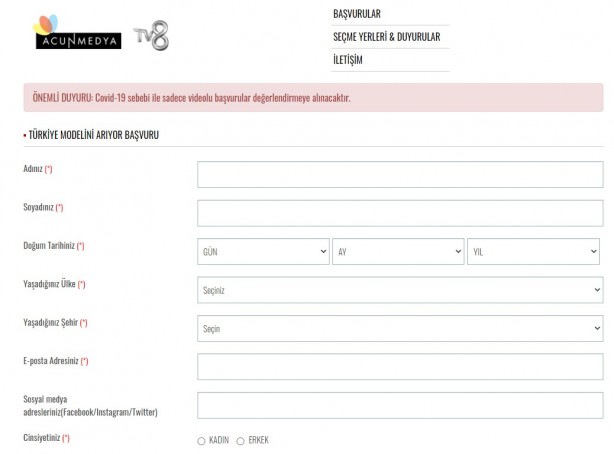This screenshot has height=454, width=614.
Task: Expand the Yaşadığınız Şehir city dropdown
Action: click(400, 328)
